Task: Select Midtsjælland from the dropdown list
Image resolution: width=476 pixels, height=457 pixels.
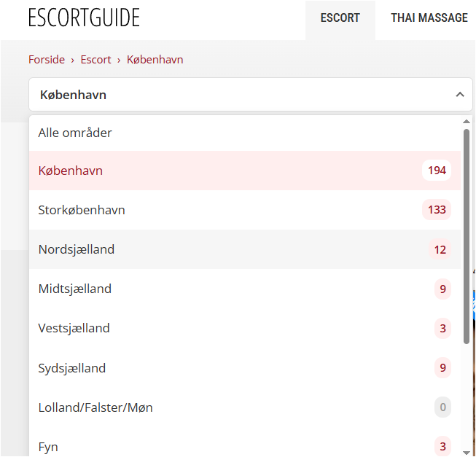Action: [245, 289]
